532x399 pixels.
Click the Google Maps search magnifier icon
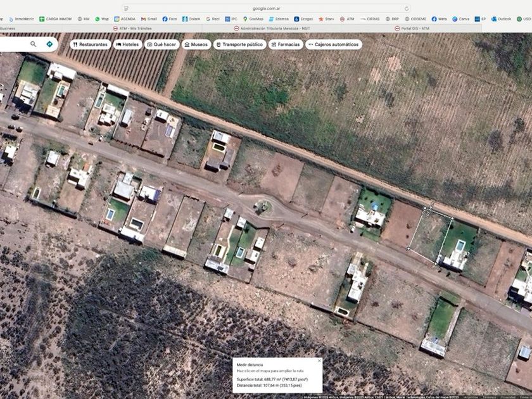pyautogui.click(x=34, y=44)
